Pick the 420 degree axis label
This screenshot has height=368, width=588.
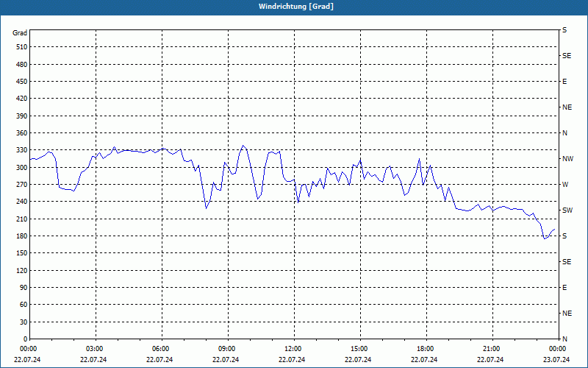(x=21, y=99)
